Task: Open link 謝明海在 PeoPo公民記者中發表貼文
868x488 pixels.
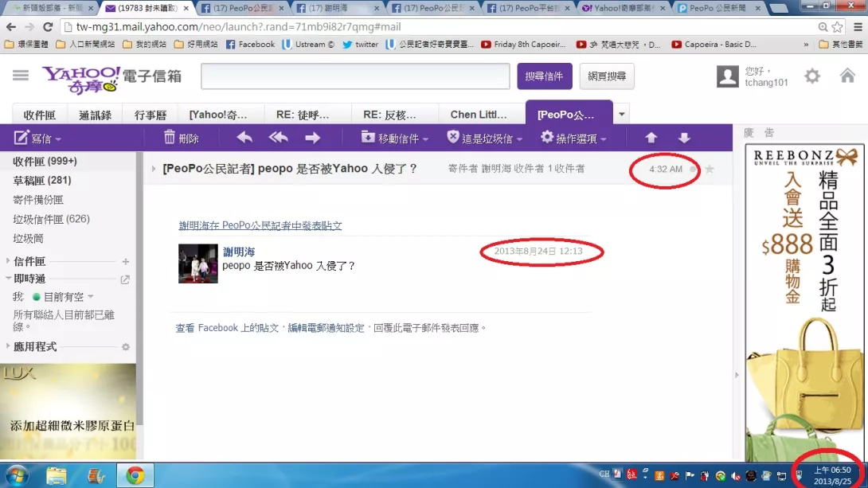Action: point(260,226)
